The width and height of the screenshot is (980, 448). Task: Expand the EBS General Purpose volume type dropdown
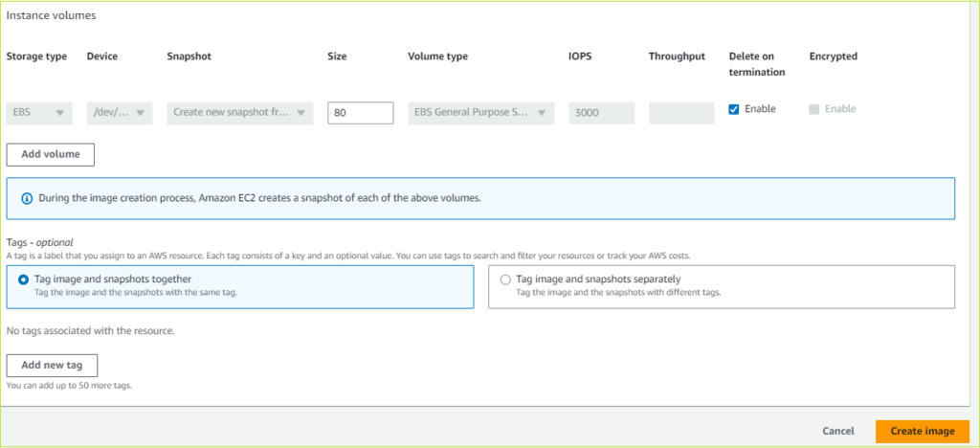[x=480, y=113]
